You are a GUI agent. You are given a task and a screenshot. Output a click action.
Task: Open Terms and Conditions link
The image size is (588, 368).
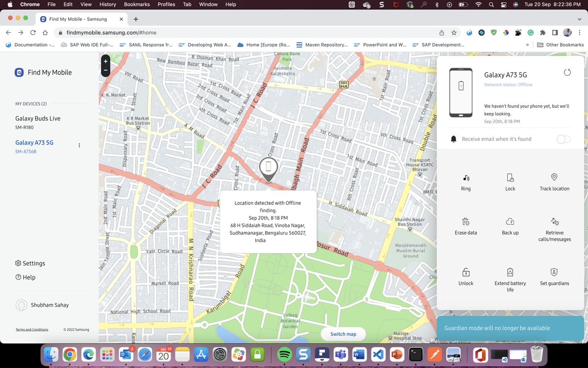click(32, 330)
